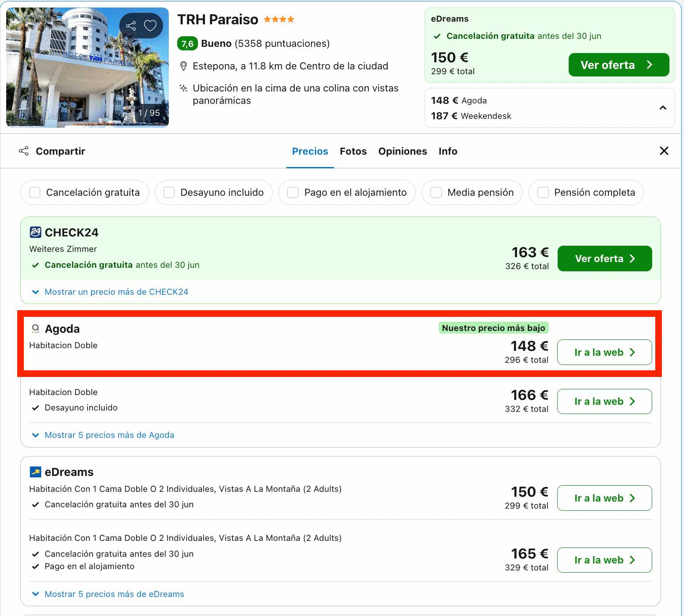
Task: Open the Opiniones tab
Action: click(x=403, y=151)
